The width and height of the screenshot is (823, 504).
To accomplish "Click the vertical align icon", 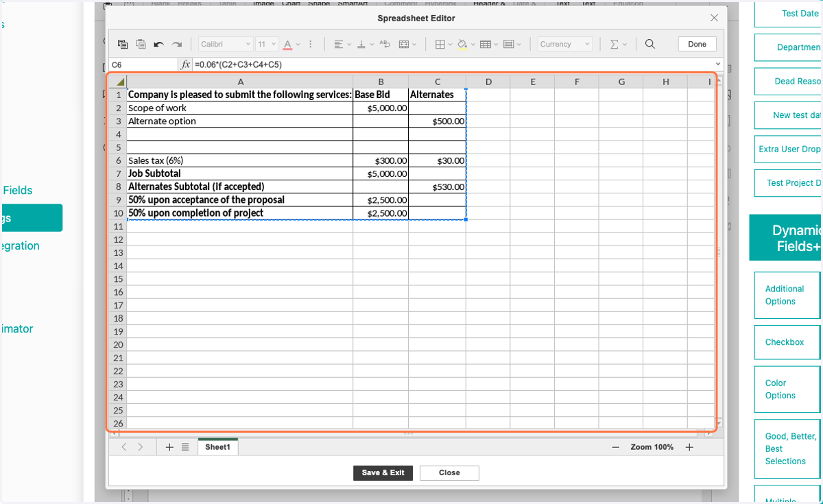I will point(361,44).
